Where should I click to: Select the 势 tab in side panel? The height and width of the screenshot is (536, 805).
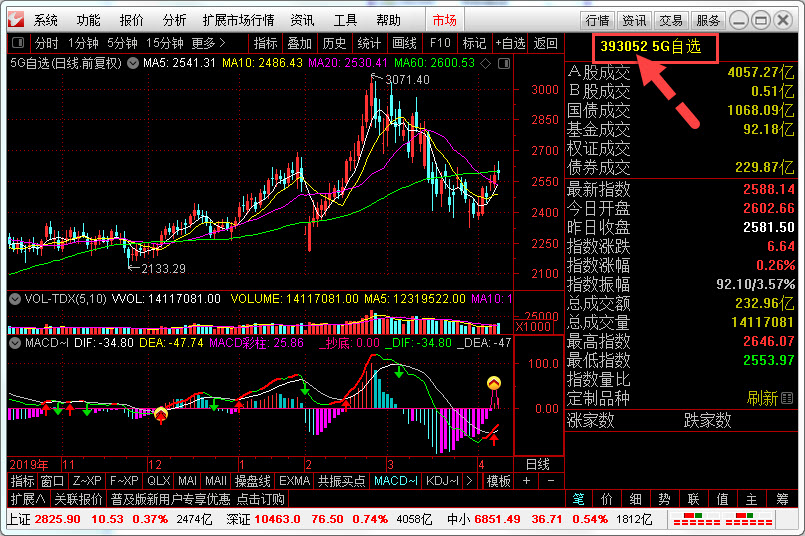pos(664,499)
